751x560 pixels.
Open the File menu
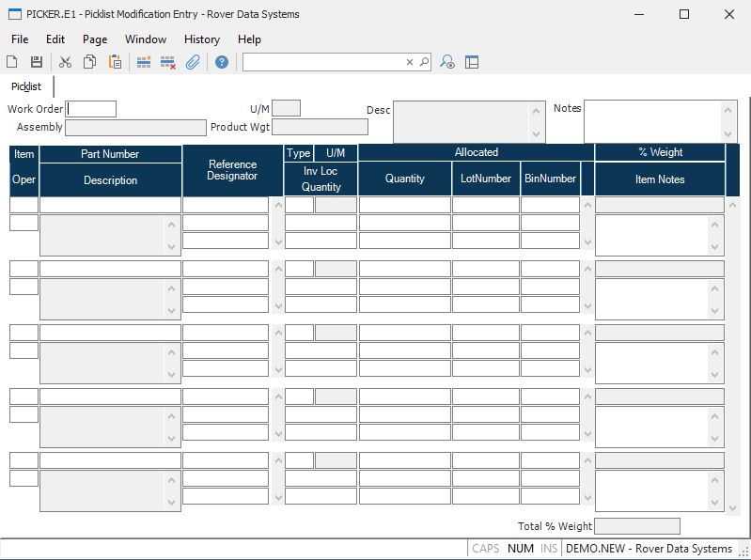point(20,39)
